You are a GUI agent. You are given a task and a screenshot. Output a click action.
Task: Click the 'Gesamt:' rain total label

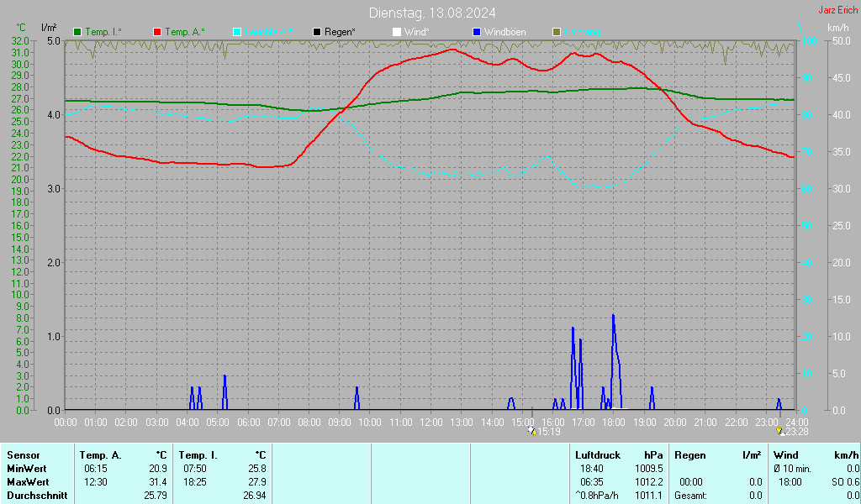691,496
